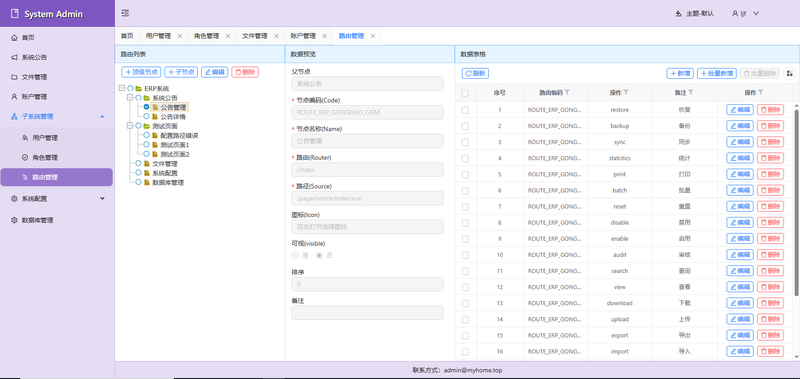Switch to the 用户管理 tab

158,36
